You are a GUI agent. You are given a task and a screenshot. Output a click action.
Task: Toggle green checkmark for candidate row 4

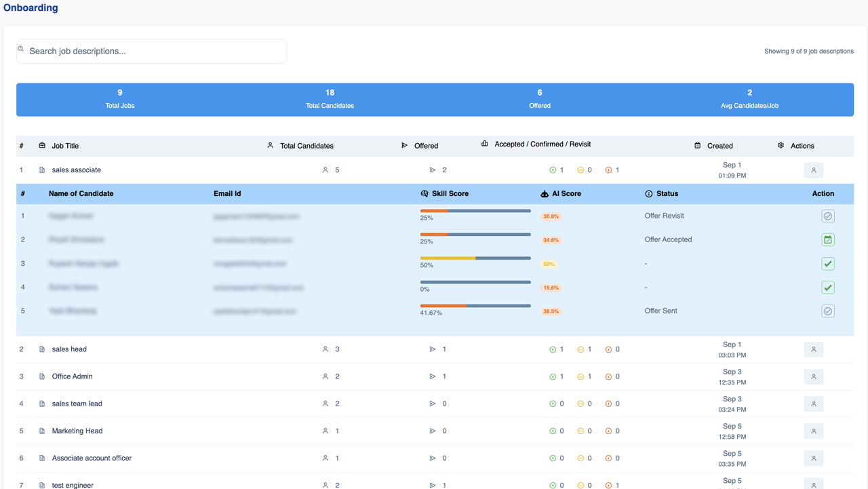tap(827, 287)
